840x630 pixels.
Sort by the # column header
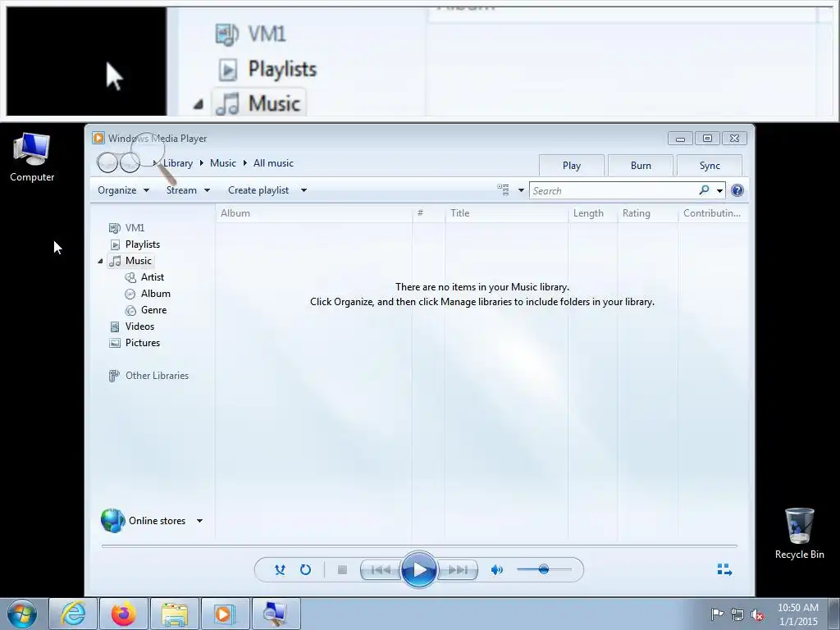tap(428, 213)
